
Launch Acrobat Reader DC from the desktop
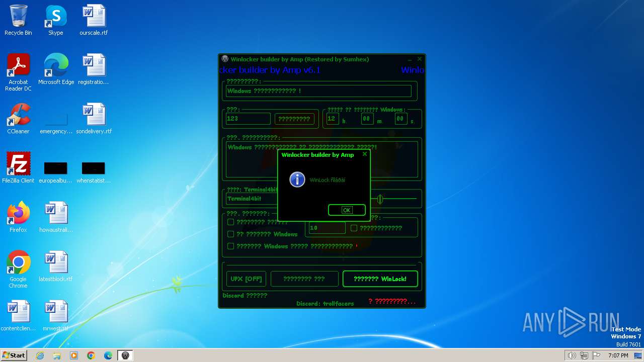click(x=18, y=73)
